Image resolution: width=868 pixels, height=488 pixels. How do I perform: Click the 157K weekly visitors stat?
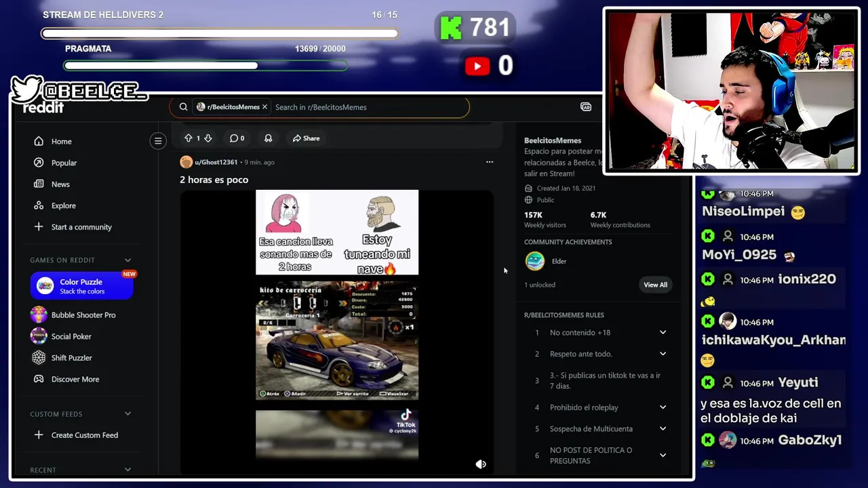(x=545, y=220)
